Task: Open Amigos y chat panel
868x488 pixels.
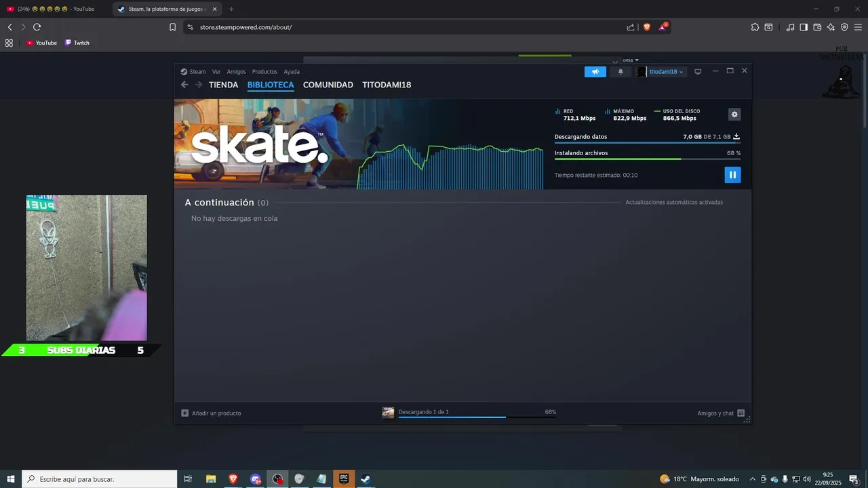Action: click(x=721, y=413)
